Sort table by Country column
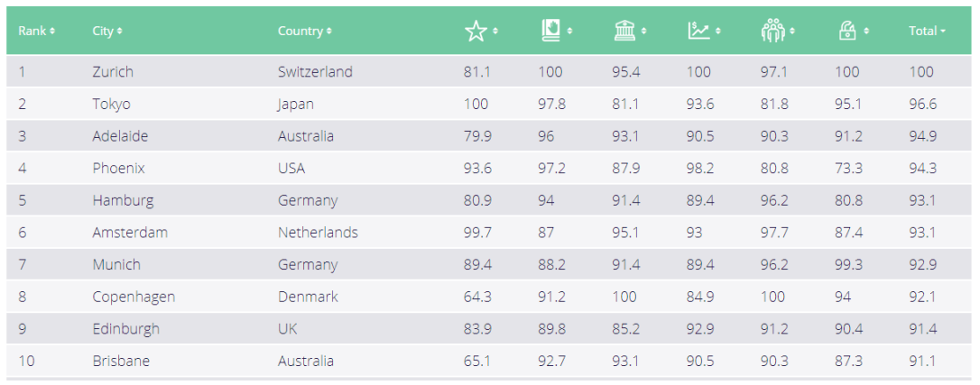The height and width of the screenshot is (385, 980). pyautogui.click(x=304, y=31)
